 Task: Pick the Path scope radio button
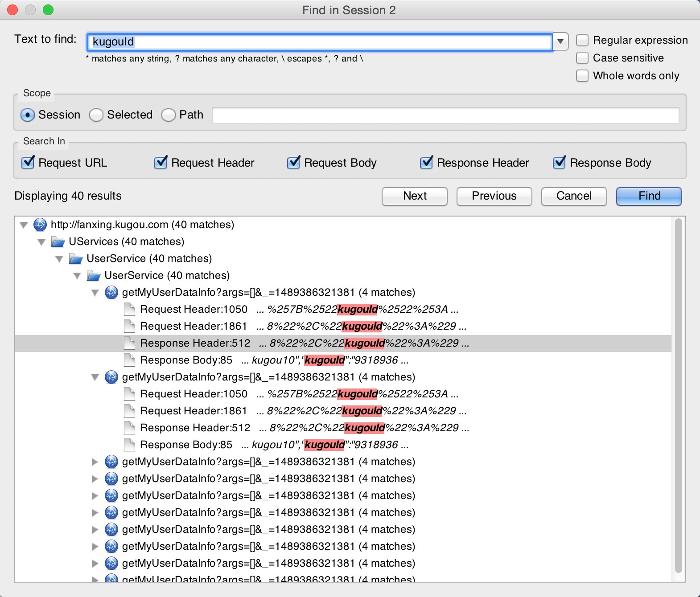[169, 115]
